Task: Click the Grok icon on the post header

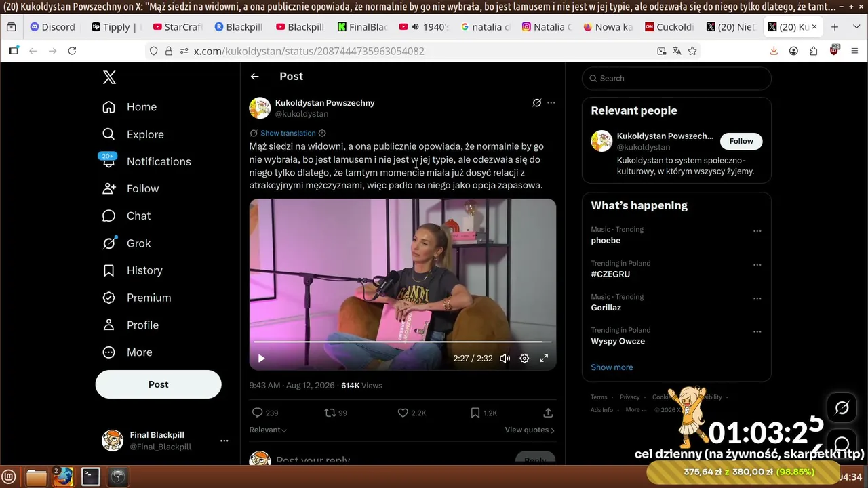Action: [536, 103]
